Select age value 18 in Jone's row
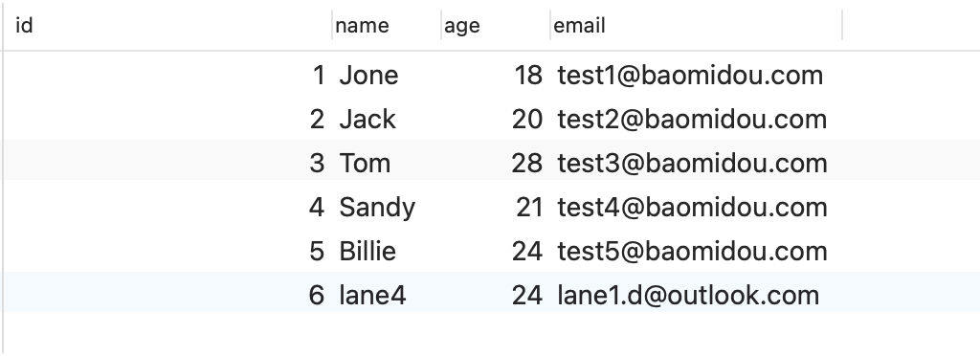Screen dimensions: 980x356 528,76
